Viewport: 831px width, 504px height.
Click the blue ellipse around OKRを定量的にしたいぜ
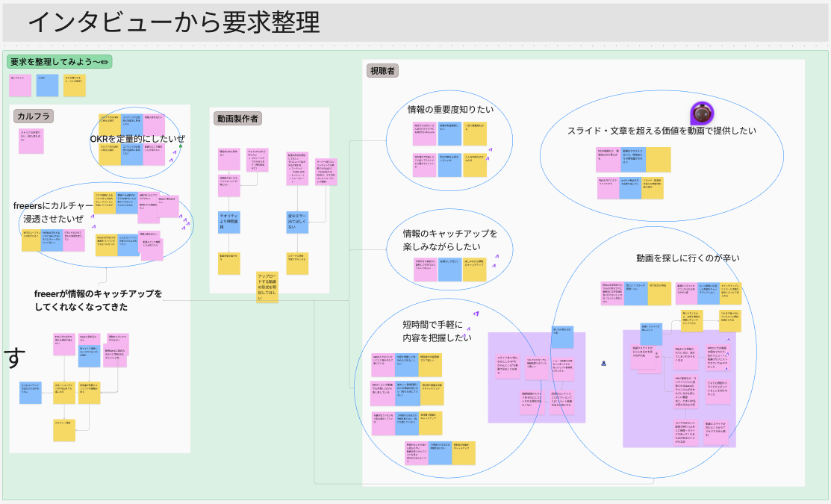tap(135, 108)
